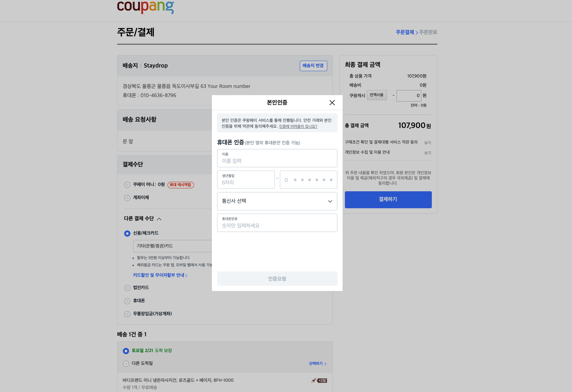572x392 pixels.
Task: Select the 계좌이체 payment option
Action: [x=127, y=198]
